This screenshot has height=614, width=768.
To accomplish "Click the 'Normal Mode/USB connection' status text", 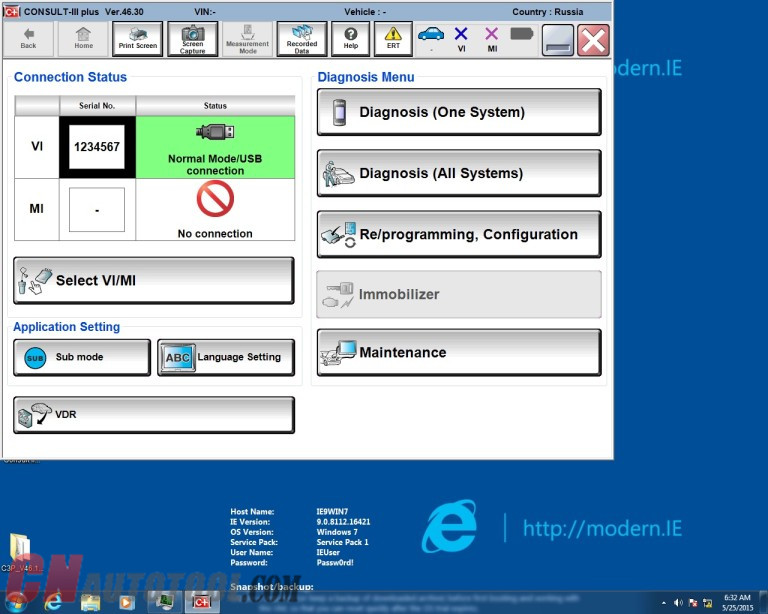I will point(215,165).
